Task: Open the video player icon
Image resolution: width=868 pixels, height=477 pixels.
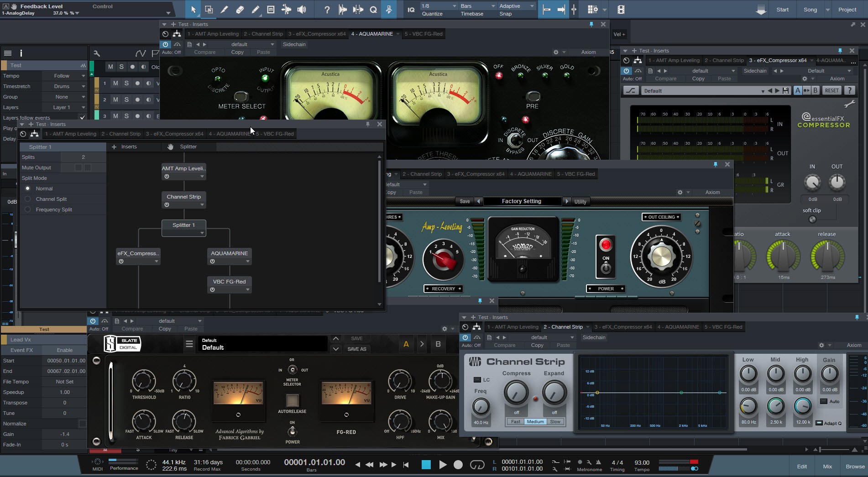Action: [x=620, y=9]
